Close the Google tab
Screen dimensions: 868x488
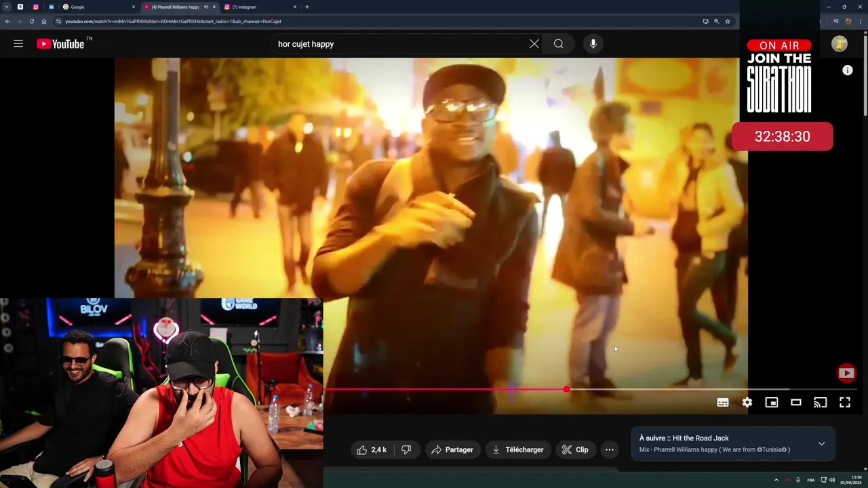(133, 7)
